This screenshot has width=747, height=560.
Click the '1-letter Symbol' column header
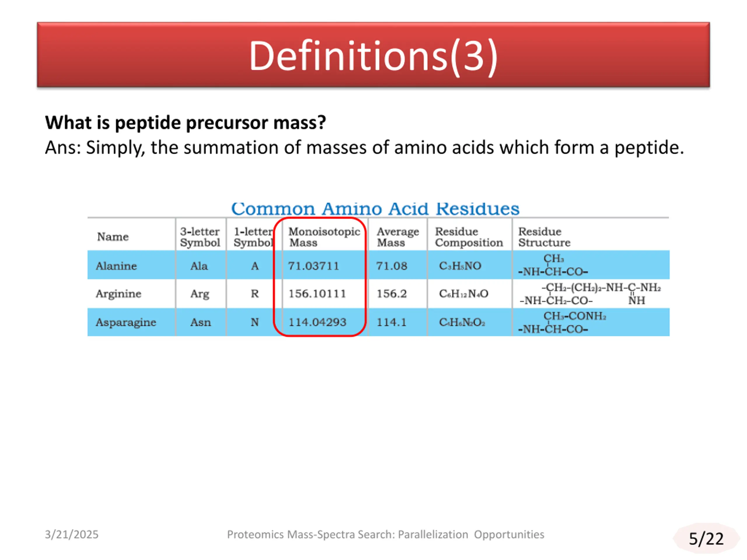[x=254, y=237]
